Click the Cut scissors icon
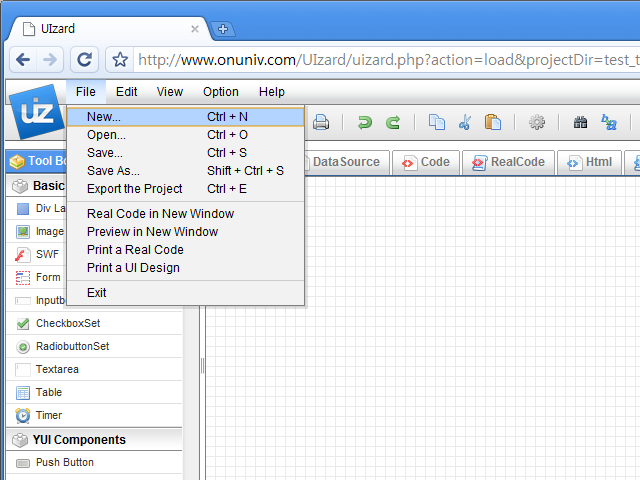The image size is (640, 480). pyautogui.click(x=465, y=123)
